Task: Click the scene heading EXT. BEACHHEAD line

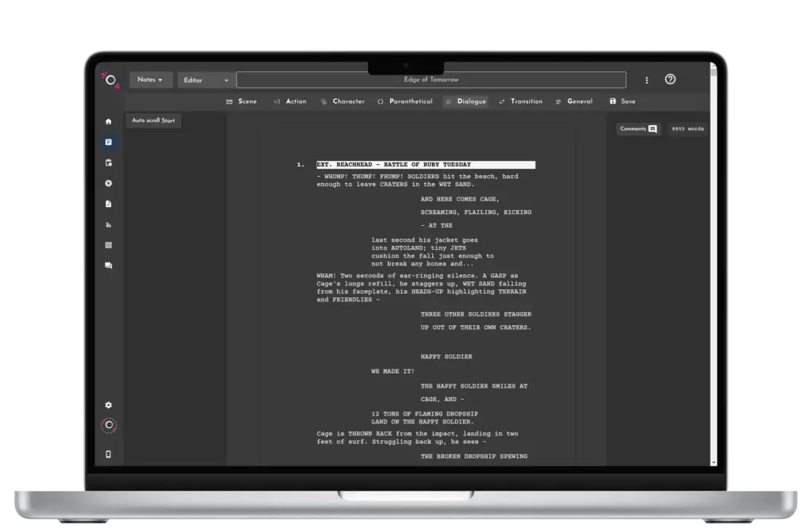Action: pyautogui.click(x=426, y=165)
